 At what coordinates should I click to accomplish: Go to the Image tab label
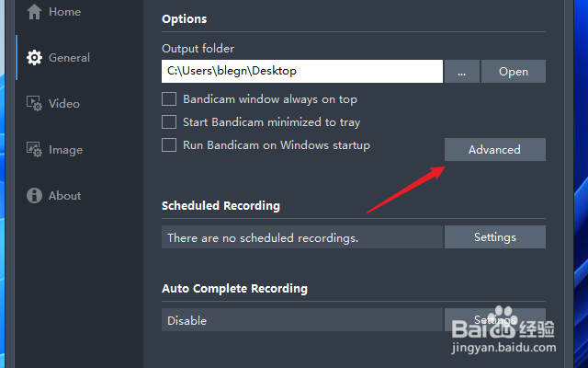point(65,150)
